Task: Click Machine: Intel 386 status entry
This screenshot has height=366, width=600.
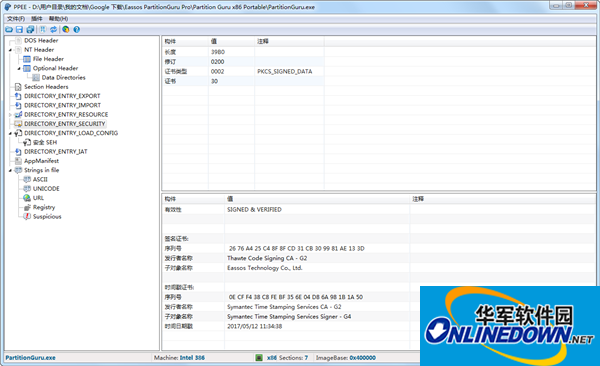Action: coord(179,358)
